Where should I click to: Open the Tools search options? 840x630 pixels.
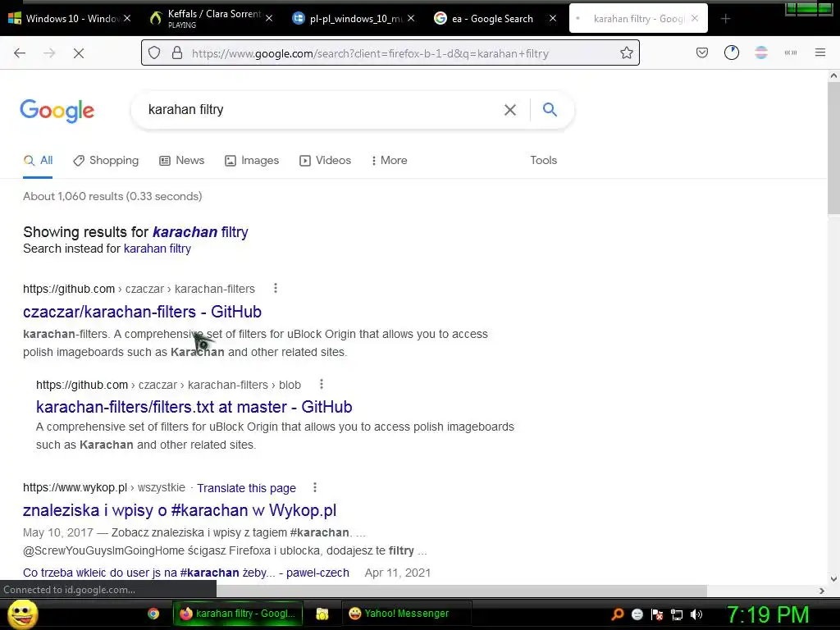click(543, 160)
